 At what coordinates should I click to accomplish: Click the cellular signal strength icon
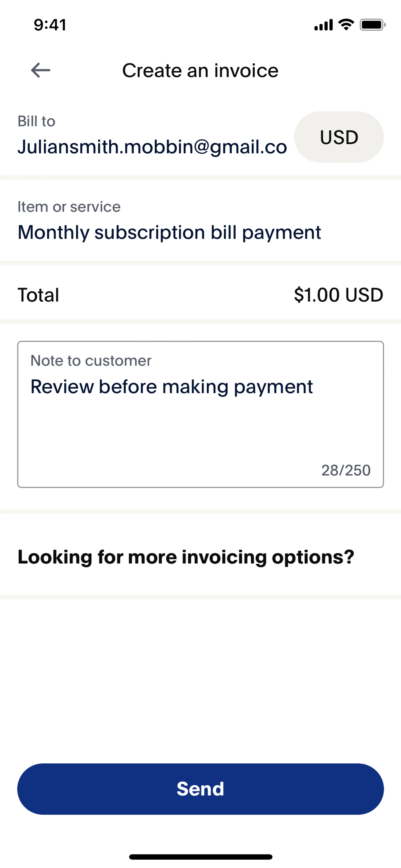(x=323, y=25)
